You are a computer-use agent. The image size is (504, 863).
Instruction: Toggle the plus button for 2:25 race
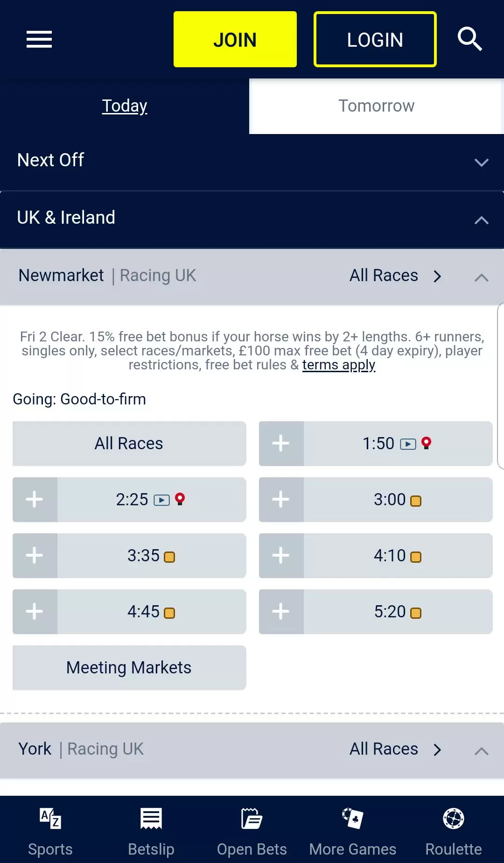[x=35, y=500]
